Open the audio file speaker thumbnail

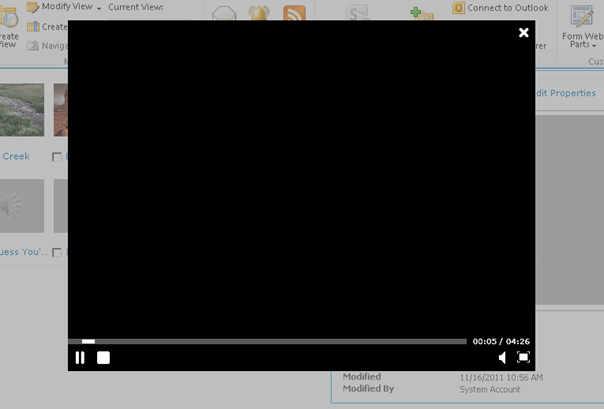(x=22, y=206)
